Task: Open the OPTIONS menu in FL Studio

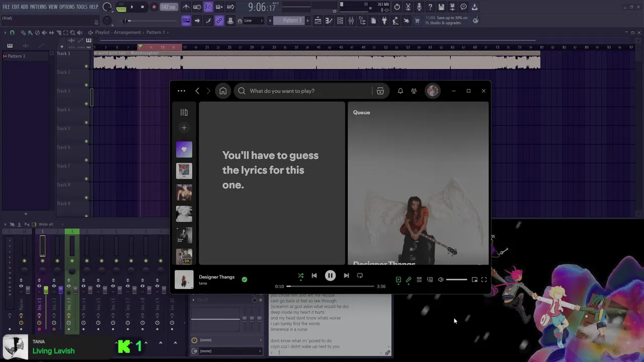Action: [x=67, y=7]
